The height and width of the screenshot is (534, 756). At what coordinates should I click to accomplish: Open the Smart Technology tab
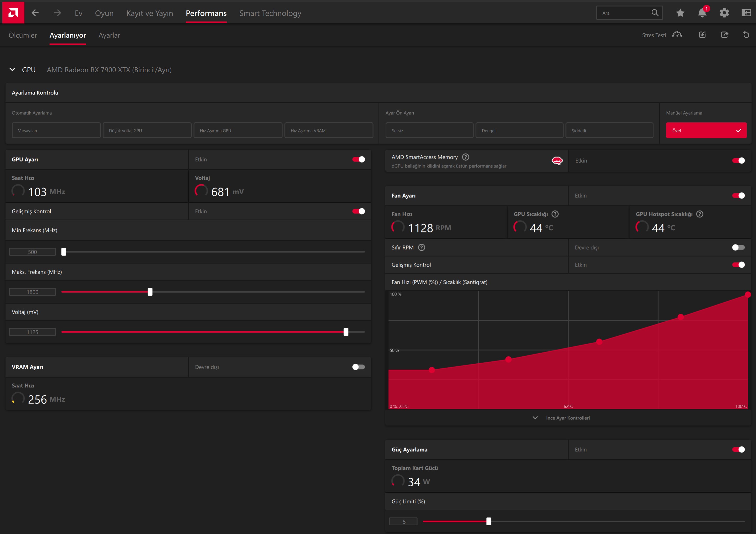click(270, 13)
